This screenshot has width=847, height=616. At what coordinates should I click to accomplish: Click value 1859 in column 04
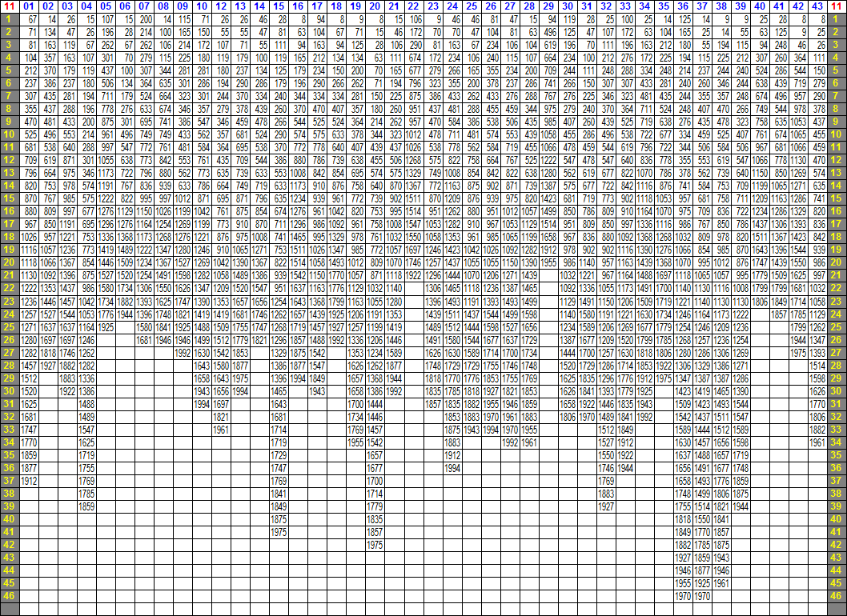click(x=86, y=506)
